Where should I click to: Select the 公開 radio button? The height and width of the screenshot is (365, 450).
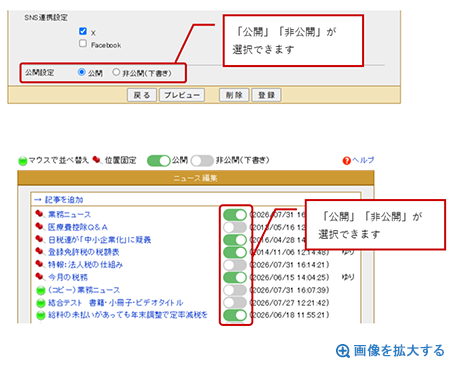(x=82, y=72)
